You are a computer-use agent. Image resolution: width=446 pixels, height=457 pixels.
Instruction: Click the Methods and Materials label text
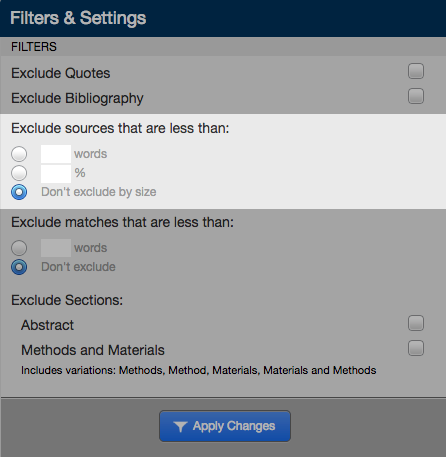[x=93, y=350]
